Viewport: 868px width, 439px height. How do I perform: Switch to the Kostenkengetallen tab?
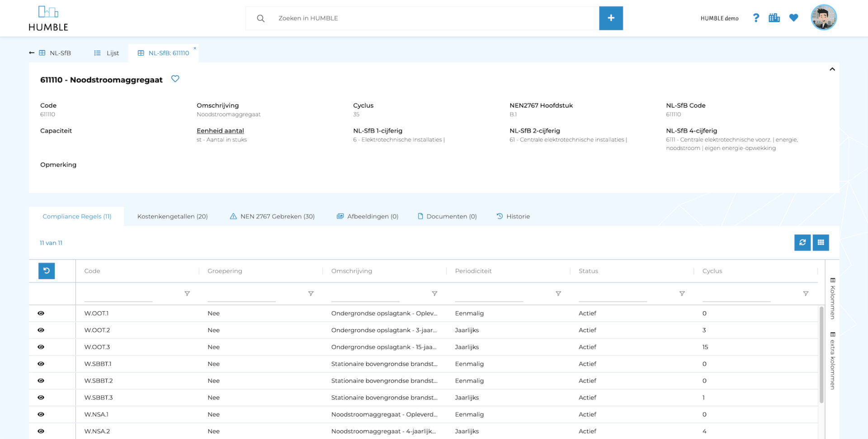[172, 216]
